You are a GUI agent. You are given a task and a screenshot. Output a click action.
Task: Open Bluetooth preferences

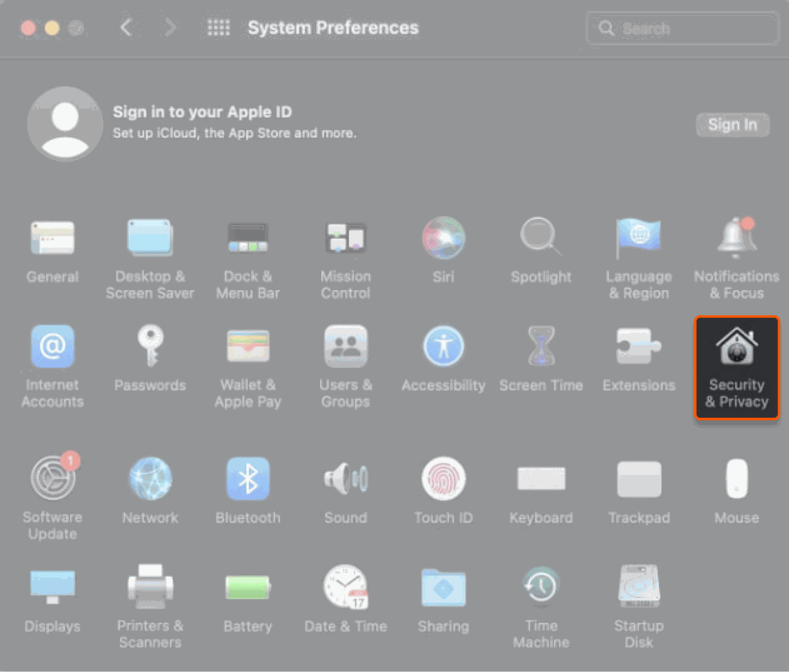(x=248, y=491)
